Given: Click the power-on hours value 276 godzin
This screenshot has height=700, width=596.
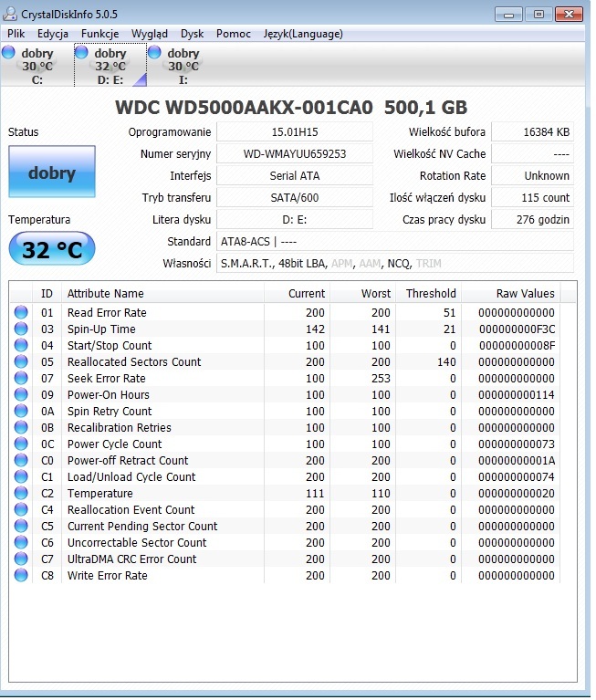Looking at the screenshot, I should (533, 220).
